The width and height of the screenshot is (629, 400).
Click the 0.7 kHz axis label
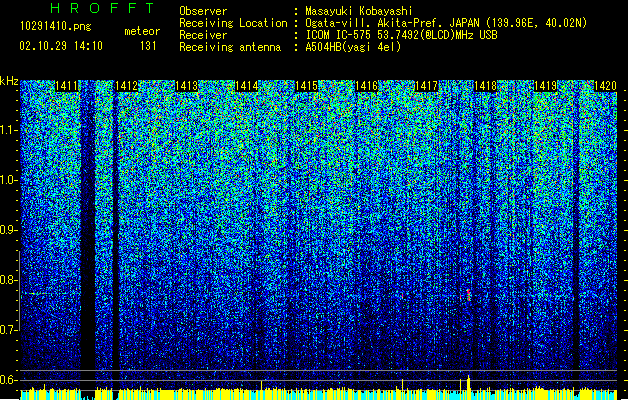pyautogui.click(x=8, y=330)
